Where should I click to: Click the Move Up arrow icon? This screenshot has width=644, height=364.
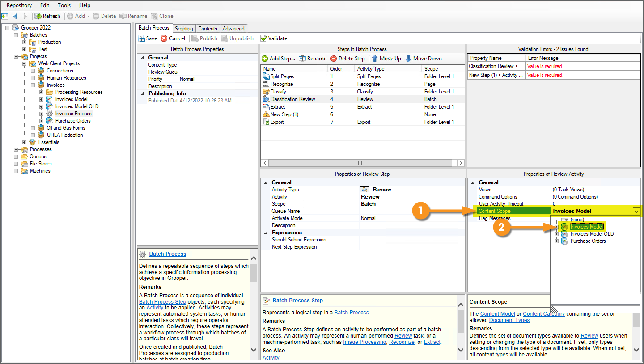(375, 59)
